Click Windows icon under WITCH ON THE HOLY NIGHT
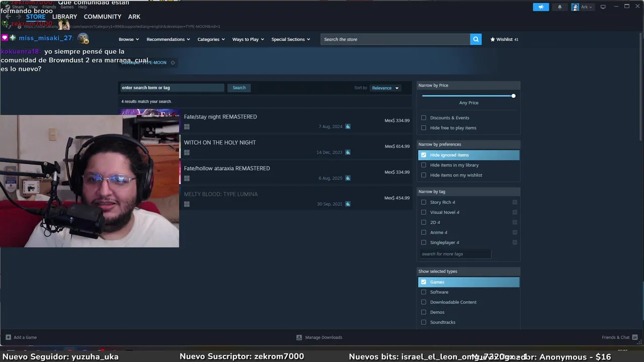The height and width of the screenshot is (362, 644). pos(187,152)
